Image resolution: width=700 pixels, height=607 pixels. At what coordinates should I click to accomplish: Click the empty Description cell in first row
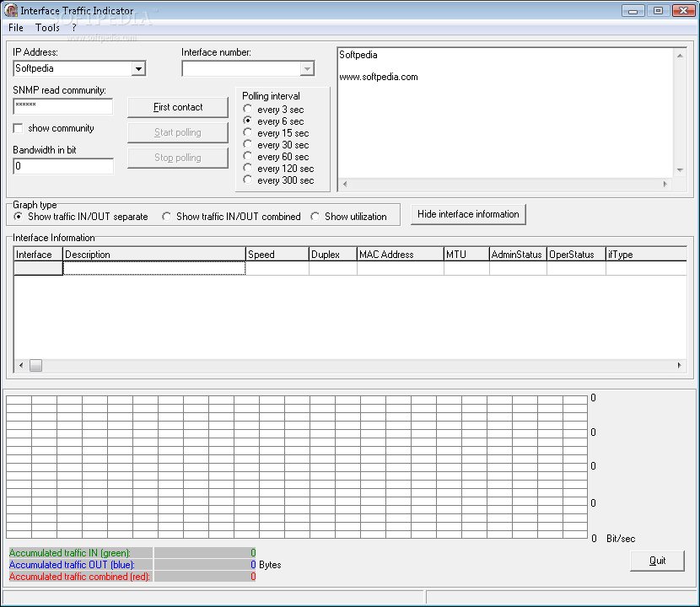[x=154, y=268]
